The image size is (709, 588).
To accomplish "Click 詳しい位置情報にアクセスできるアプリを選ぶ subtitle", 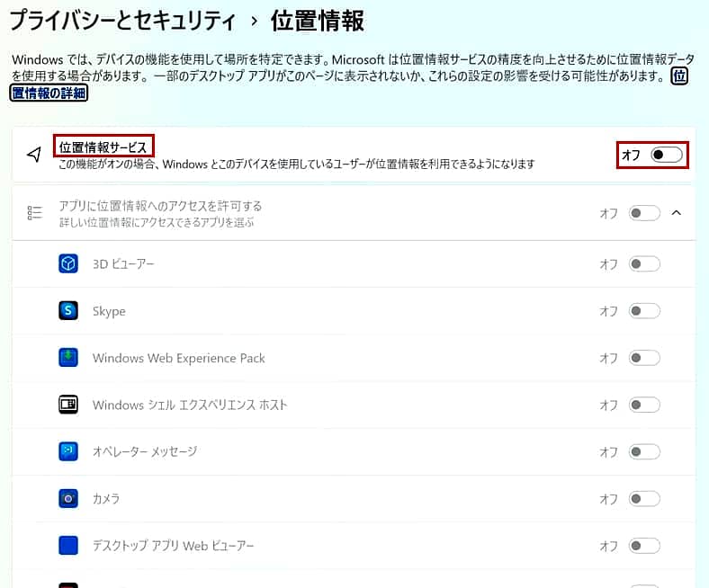I will [157, 222].
